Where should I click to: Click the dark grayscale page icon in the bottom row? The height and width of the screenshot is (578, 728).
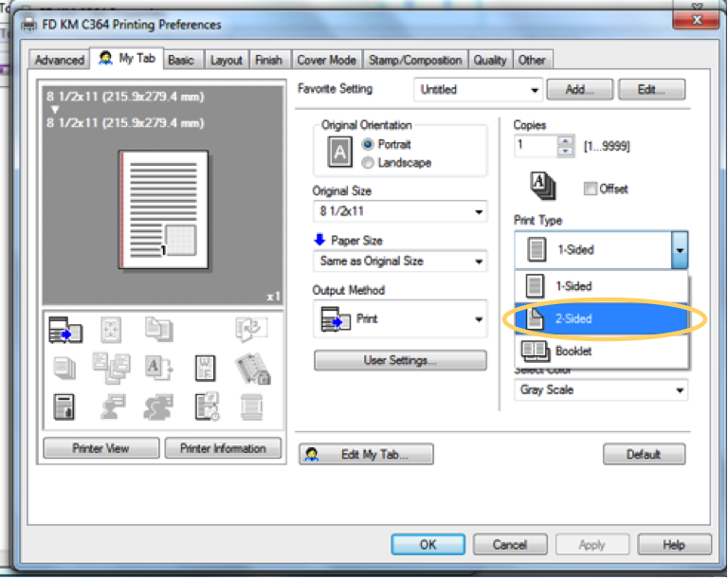point(65,406)
